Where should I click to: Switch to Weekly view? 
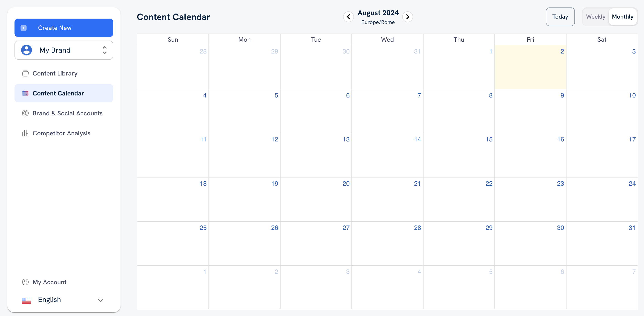595,17
